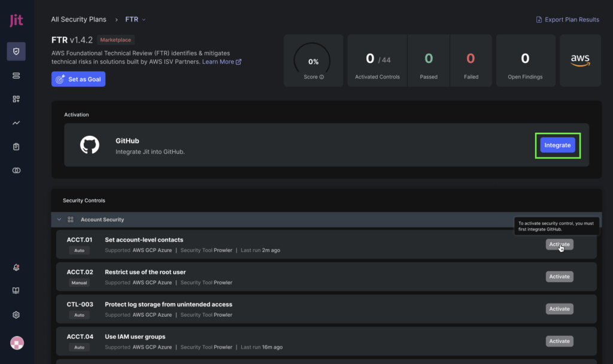Open the book documentation sidebar icon
This screenshot has height=364, width=613.
(16, 291)
